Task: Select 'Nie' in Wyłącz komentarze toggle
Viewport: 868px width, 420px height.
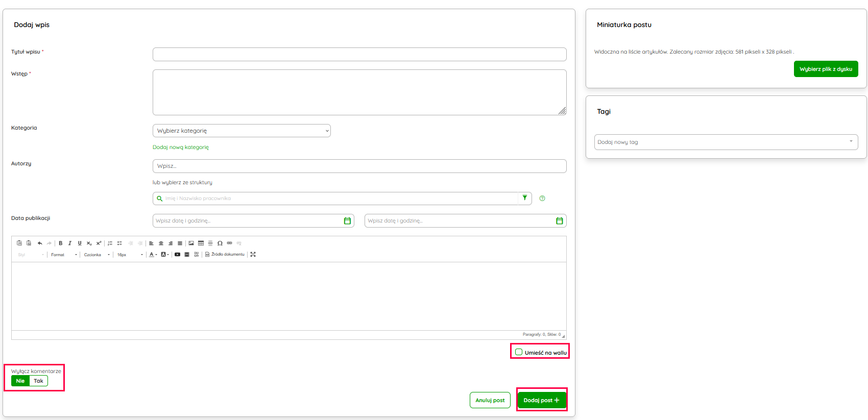Action: (20, 381)
